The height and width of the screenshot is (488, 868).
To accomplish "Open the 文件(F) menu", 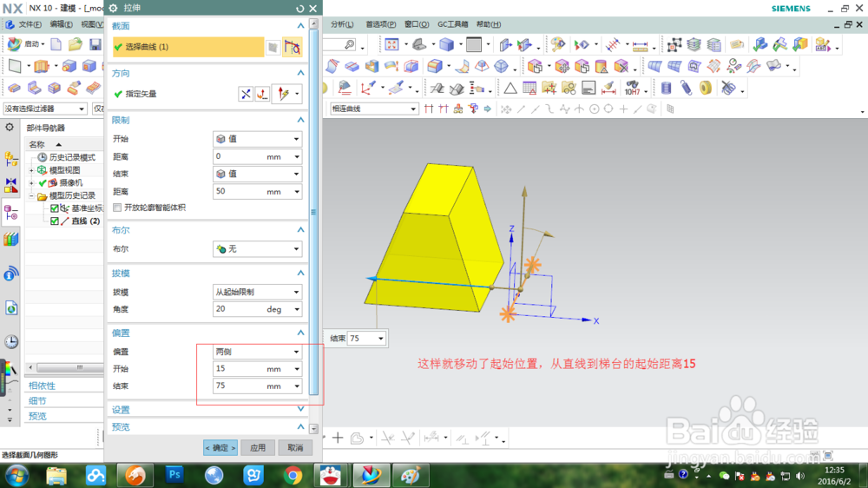I will click(30, 24).
